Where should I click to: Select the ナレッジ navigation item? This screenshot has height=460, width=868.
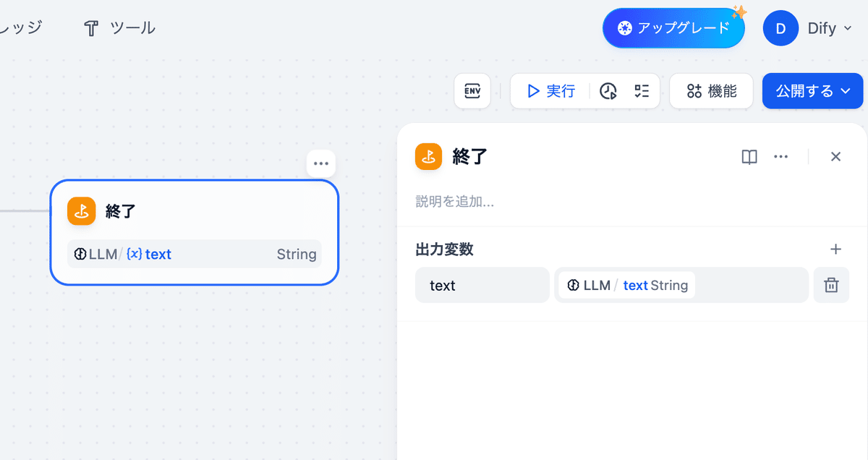20,27
